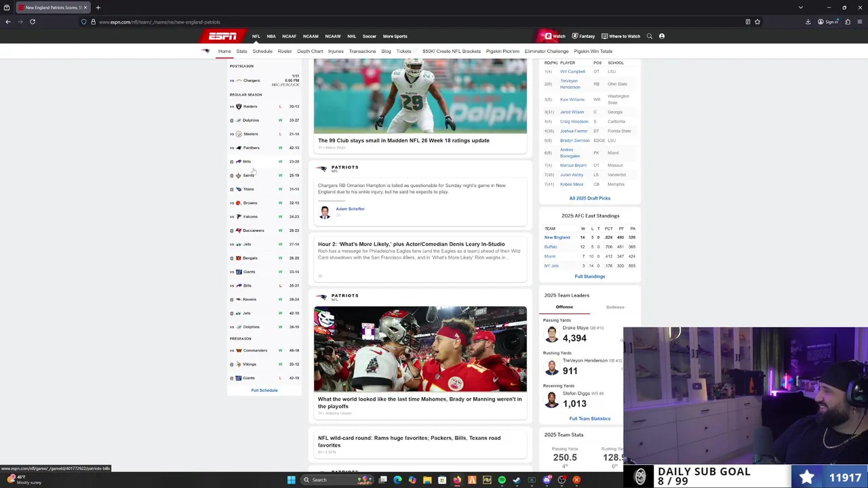
Task: Open the Fantasy link in ESPN header
Action: [x=583, y=36]
